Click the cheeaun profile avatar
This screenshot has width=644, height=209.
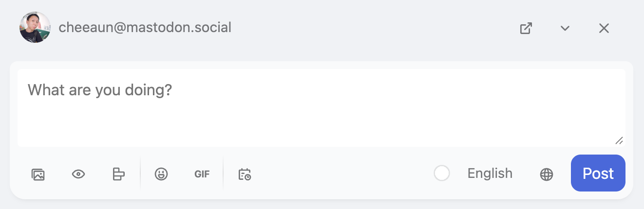tap(35, 27)
